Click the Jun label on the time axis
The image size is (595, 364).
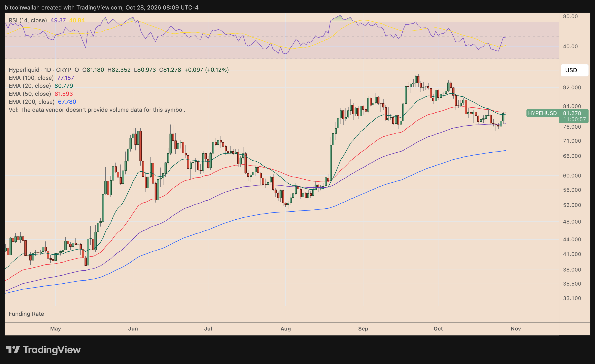pyautogui.click(x=133, y=329)
